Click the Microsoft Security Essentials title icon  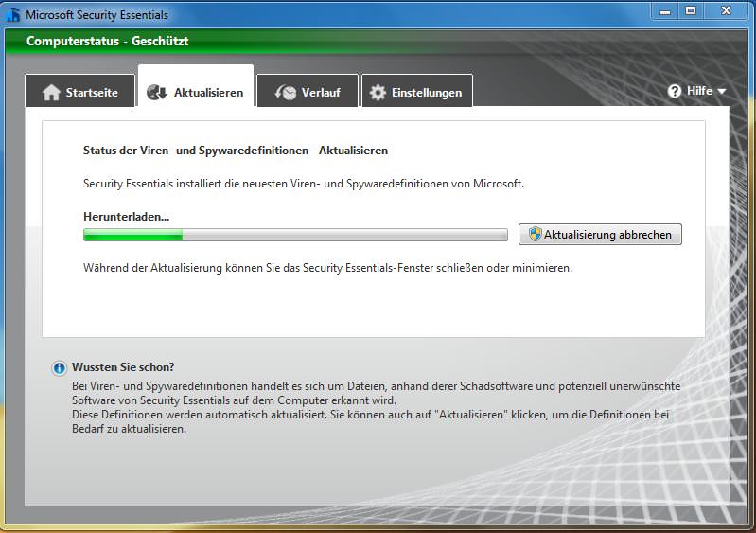point(13,14)
